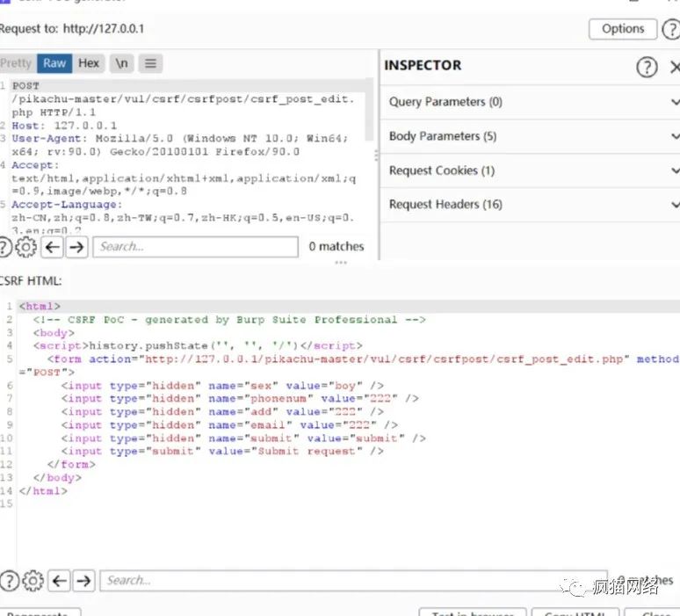Screen dimensions: 680x616
Task: Click hidden input line with name="email"
Action: tap(229, 425)
